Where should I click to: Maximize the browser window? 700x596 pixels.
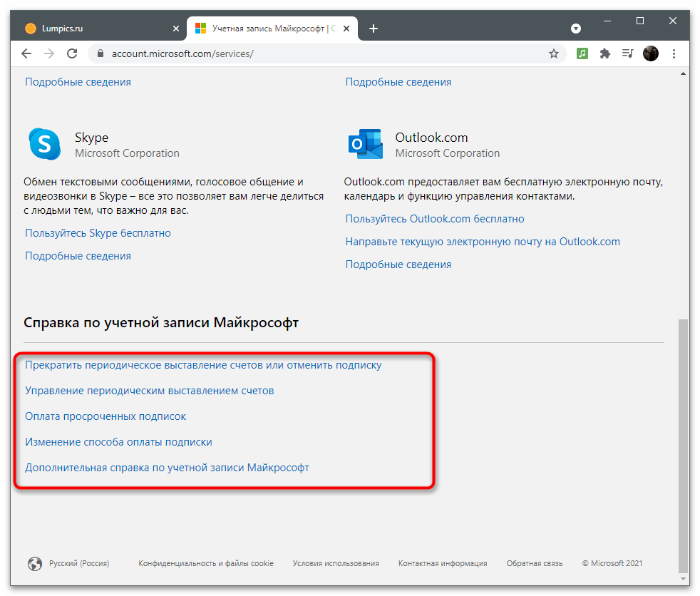pyautogui.click(x=639, y=21)
